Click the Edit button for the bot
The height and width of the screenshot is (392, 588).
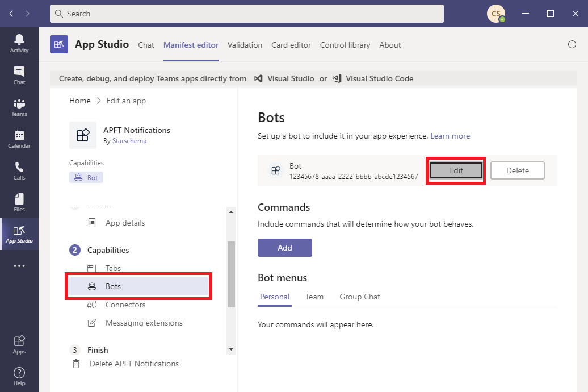pos(456,170)
